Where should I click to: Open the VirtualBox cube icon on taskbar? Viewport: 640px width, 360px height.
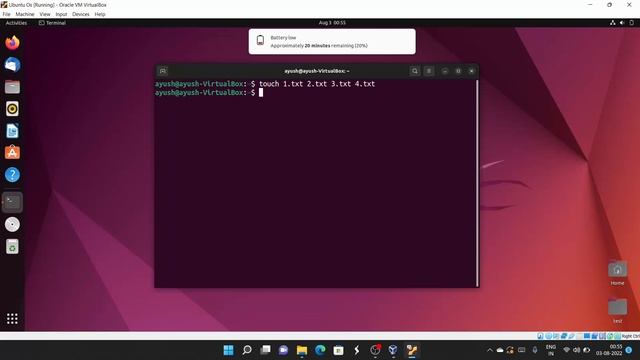click(393, 350)
